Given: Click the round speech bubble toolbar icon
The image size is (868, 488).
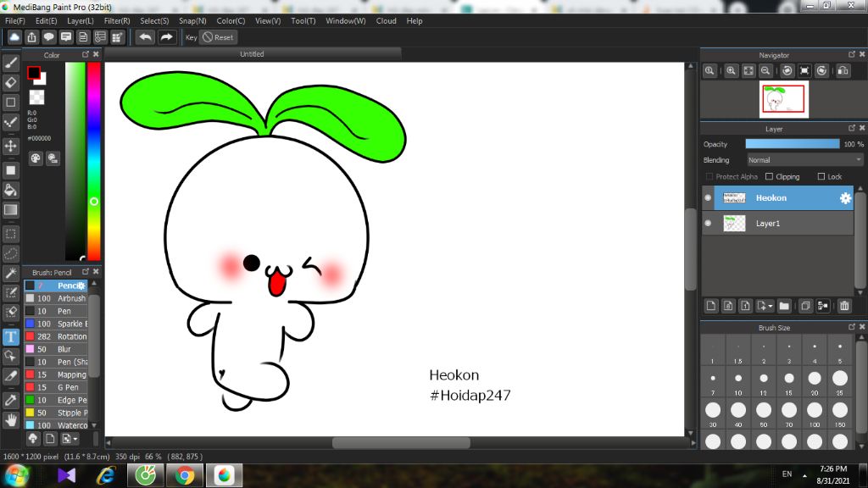Looking at the screenshot, I should click(x=48, y=37).
